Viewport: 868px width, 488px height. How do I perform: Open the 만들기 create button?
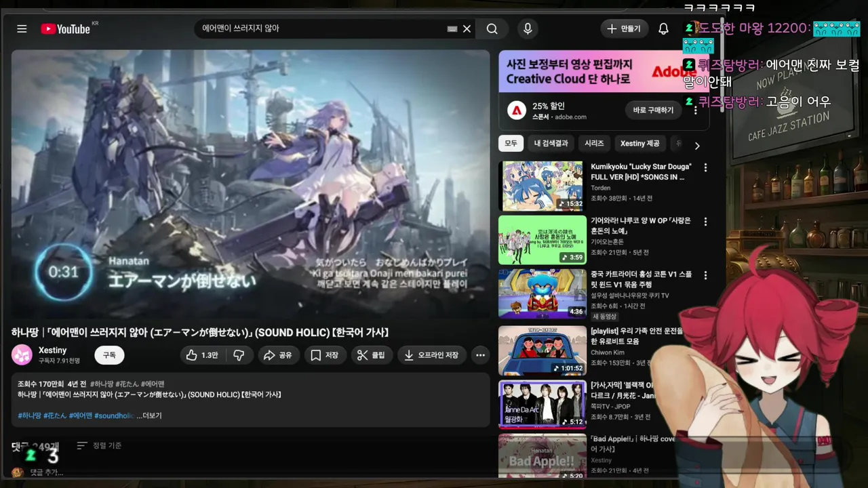(x=624, y=28)
